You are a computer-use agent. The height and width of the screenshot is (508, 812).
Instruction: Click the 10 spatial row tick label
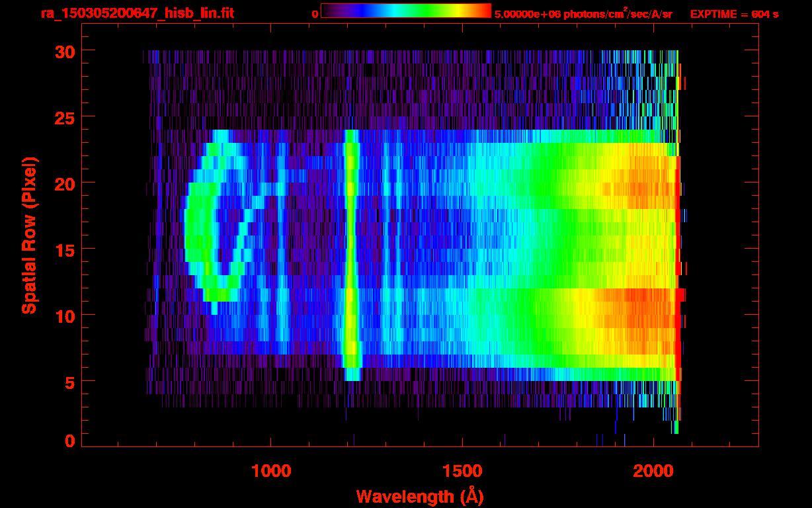[64, 316]
